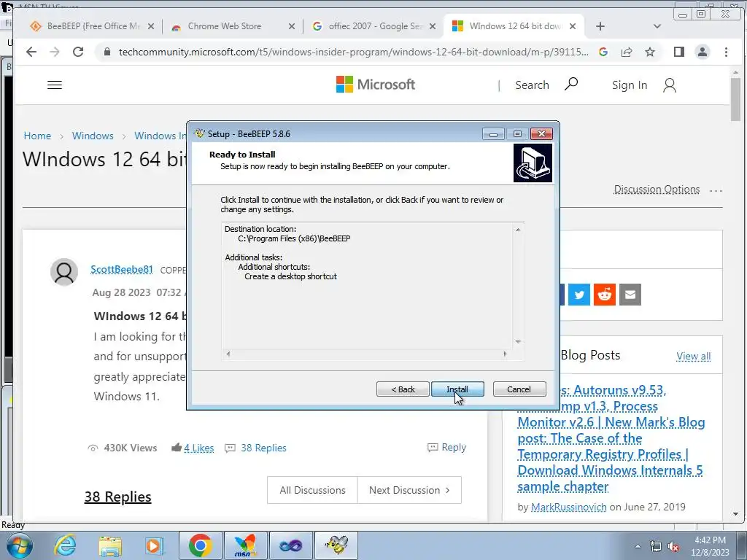Click the page vertical scrollbar thumb
The image size is (747, 560).
pyautogui.click(x=735, y=99)
